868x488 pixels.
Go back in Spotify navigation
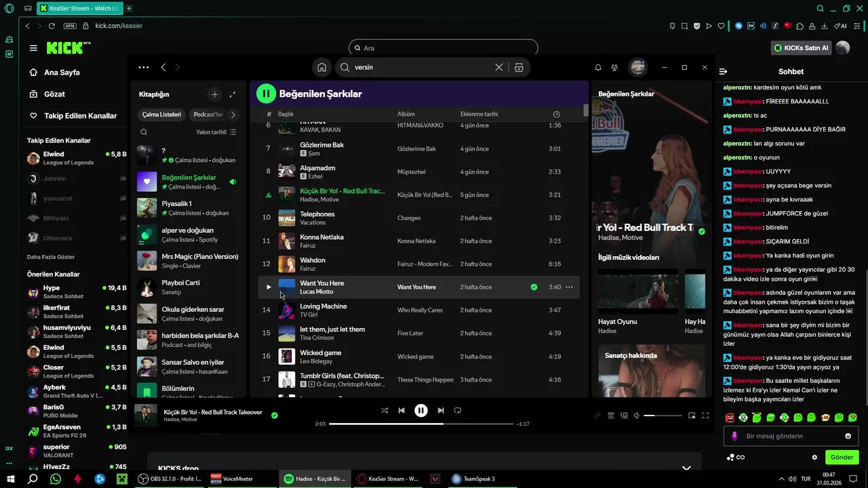163,67
